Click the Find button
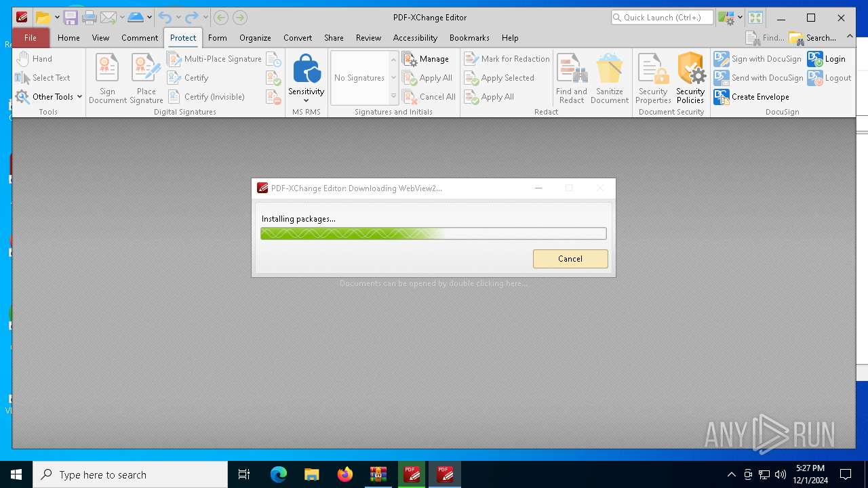The height and width of the screenshot is (488, 868). click(765, 38)
